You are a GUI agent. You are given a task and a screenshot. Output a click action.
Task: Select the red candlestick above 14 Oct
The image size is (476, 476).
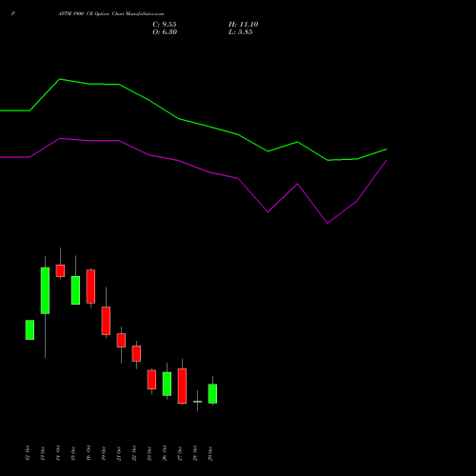60,270
